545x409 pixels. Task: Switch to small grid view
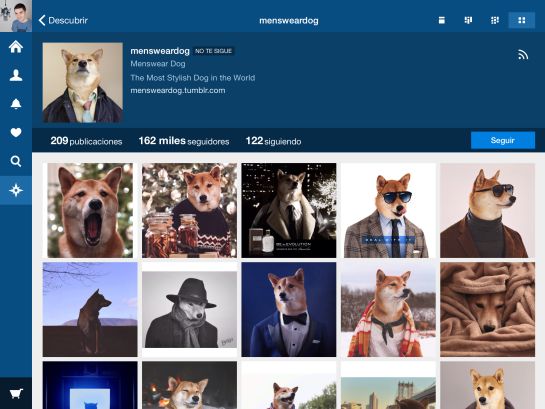(x=495, y=20)
